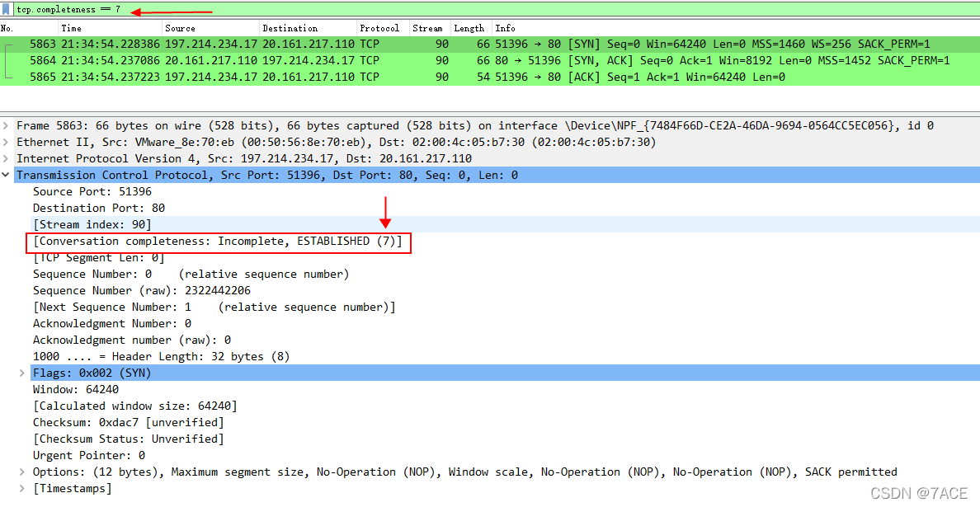Click time 21:34:54.228386 in packet list
980x507 pixels.
pyautogui.click(x=111, y=45)
